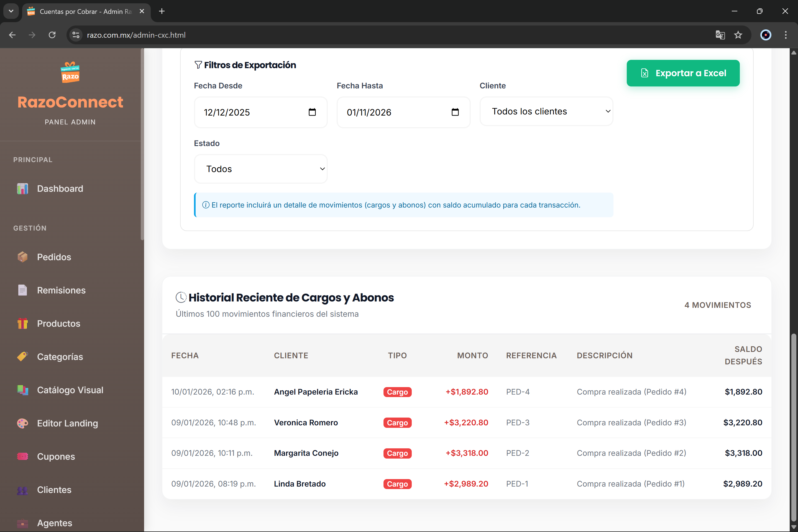Select the Catálogo Visual icon
Image resolution: width=798 pixels, height=532 pixels.
(x=22, y=390)
